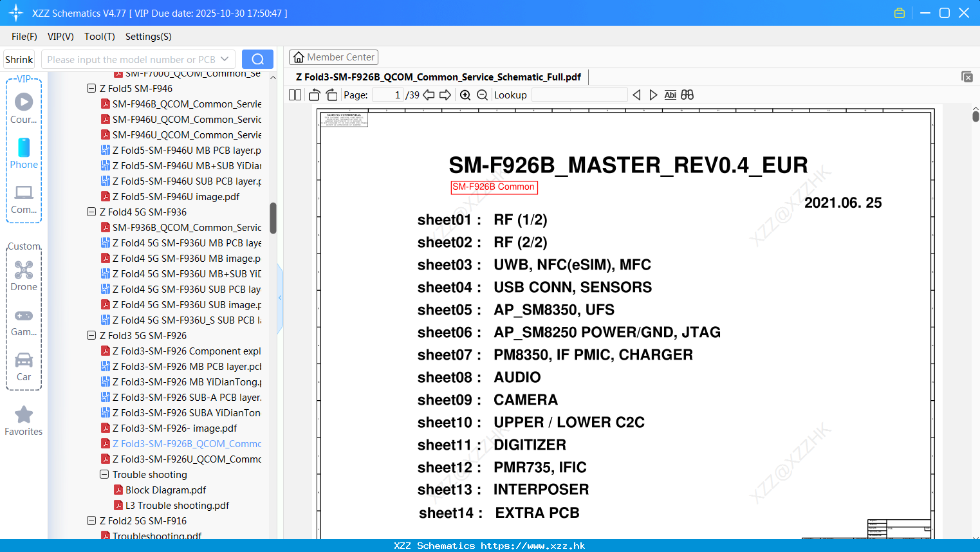The image size is (980, 552).
Task: Click the yellow briefcase icon in title bar
Action: pyautogui.click(x=900, y=13)
